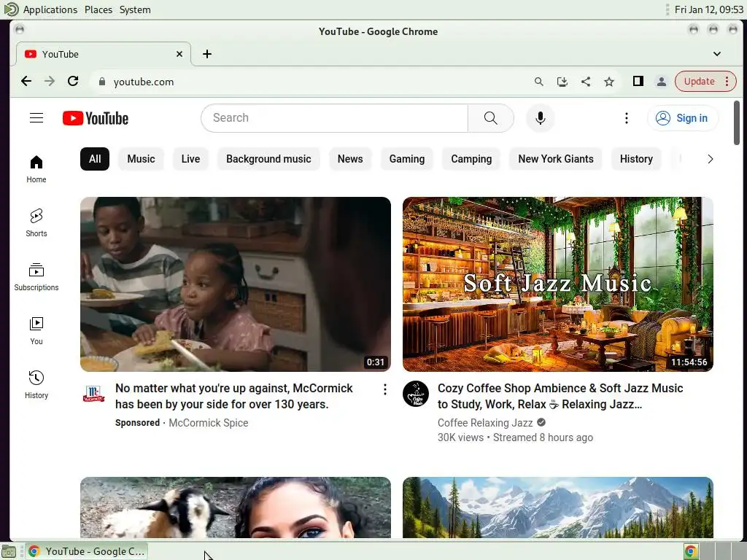This screenshot has height=560, width=747.
Task: Click the address bar zoom/search icon
Action: coord(539,82)
